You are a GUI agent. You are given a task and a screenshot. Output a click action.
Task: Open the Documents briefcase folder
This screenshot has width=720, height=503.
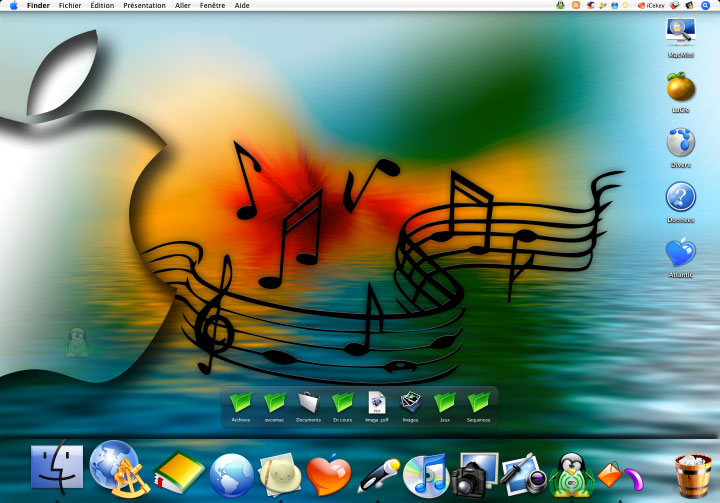[x=309, y=407]
